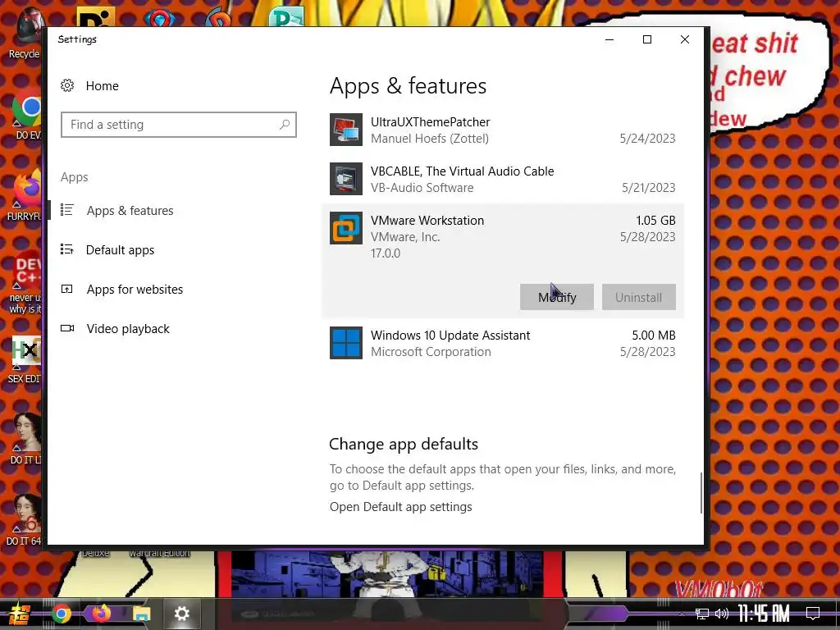Open the notification center icon
840x630 pixels.
(x=813, y=614)
